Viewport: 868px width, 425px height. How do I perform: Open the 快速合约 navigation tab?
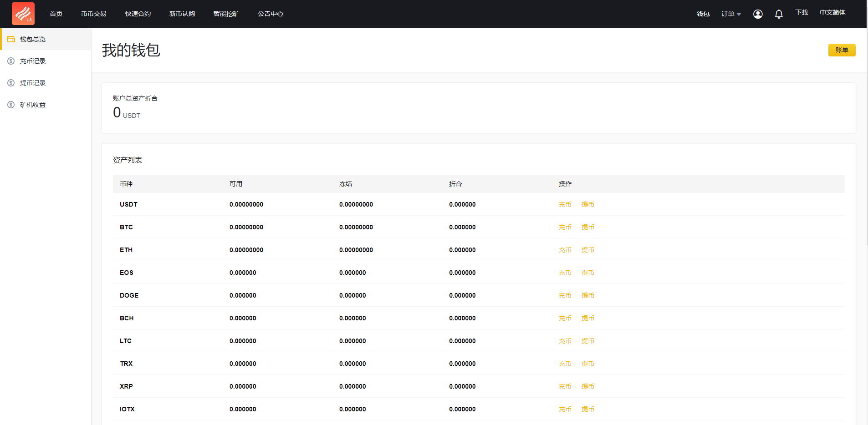click(x=138, y=14)
